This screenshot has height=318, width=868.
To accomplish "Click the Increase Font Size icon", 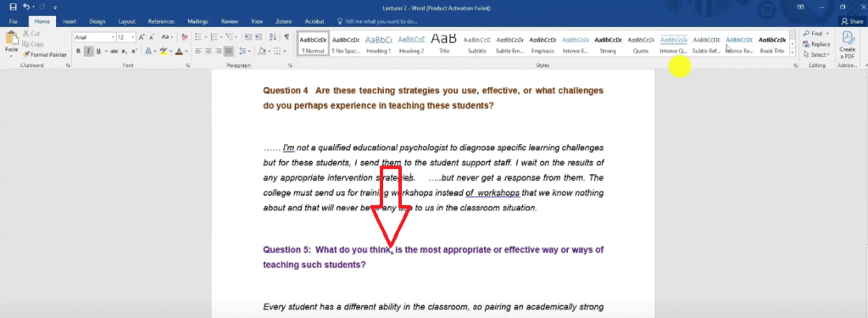I will tap(142, 37).
